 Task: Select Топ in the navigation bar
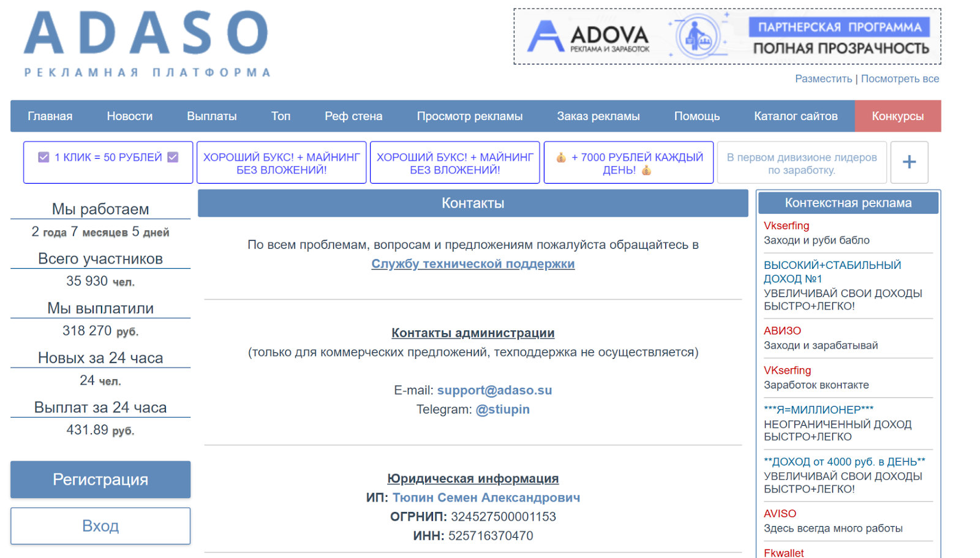click(x=281, y=116)
